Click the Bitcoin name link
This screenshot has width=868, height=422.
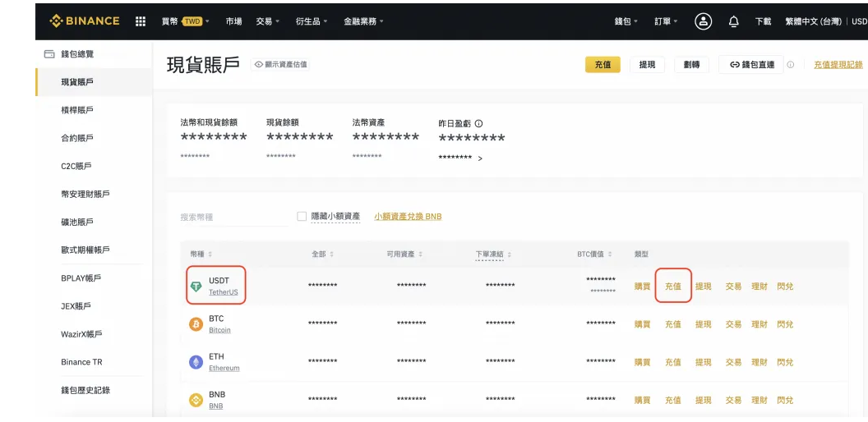click(219, 329)
